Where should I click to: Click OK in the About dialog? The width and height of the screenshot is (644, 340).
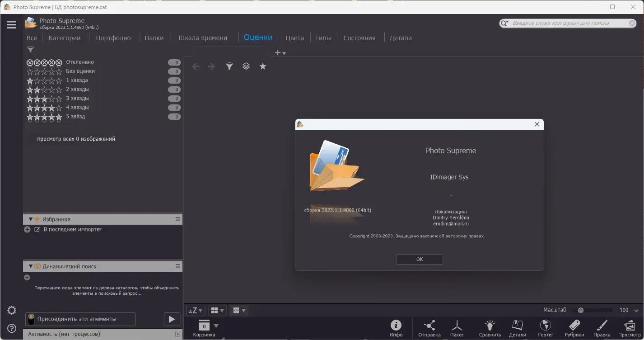pos(420,260)
